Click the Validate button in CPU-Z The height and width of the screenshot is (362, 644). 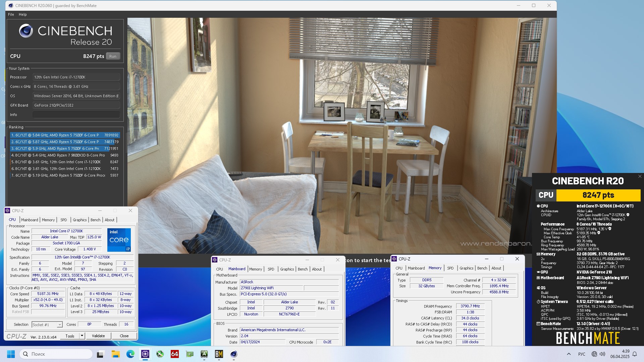pos(98,336)
